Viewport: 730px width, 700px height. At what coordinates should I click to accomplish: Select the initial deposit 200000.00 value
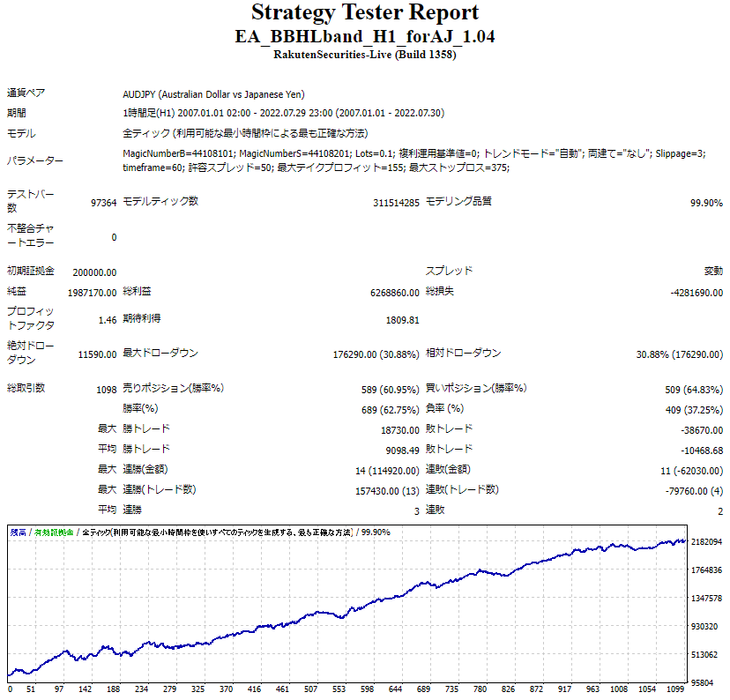pyautogui.click(x=94, y=272)
